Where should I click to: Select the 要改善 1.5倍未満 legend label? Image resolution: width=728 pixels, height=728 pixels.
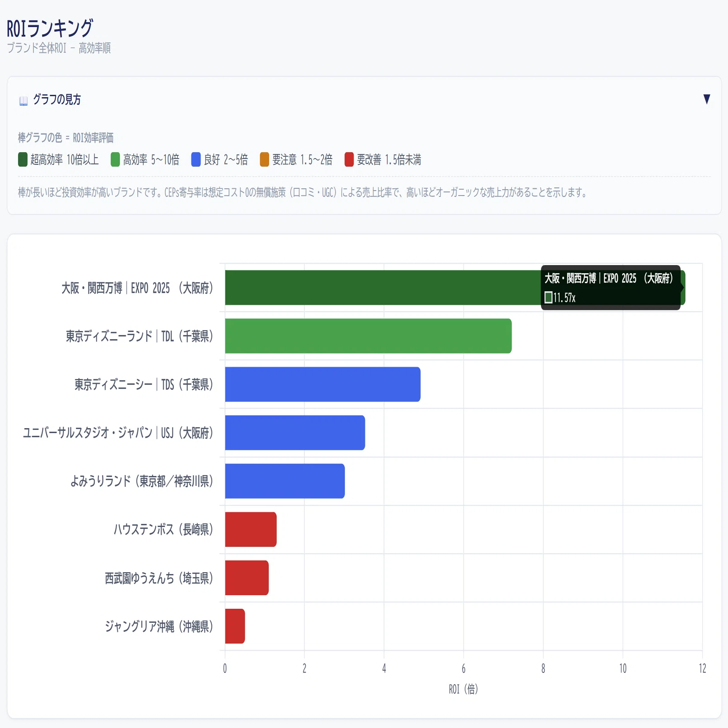(x=389, y=159)
